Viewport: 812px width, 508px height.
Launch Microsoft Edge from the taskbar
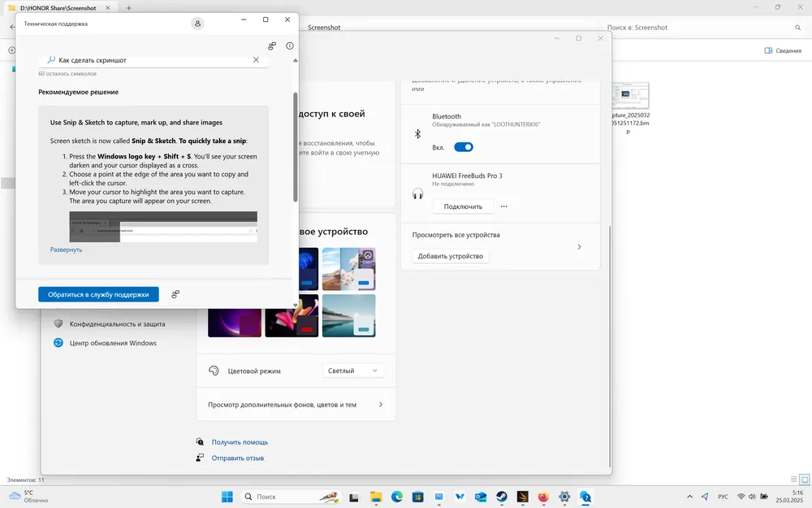397,497
